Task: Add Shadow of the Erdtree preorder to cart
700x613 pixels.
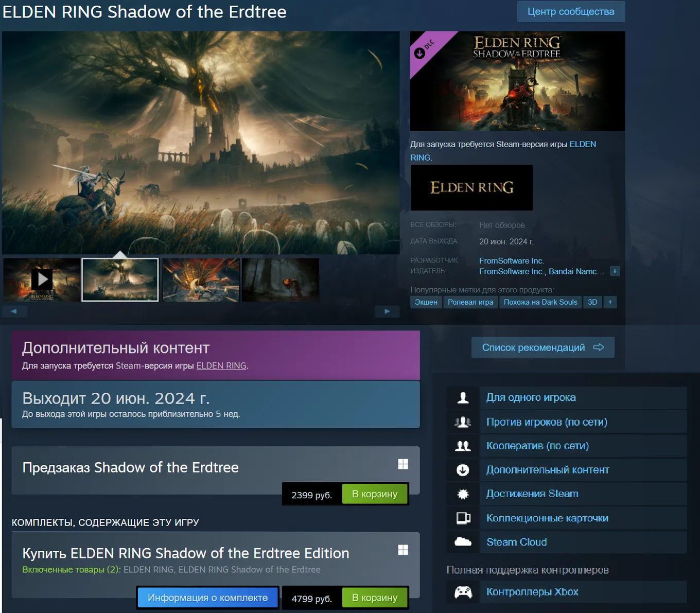Action: [375, 494]
